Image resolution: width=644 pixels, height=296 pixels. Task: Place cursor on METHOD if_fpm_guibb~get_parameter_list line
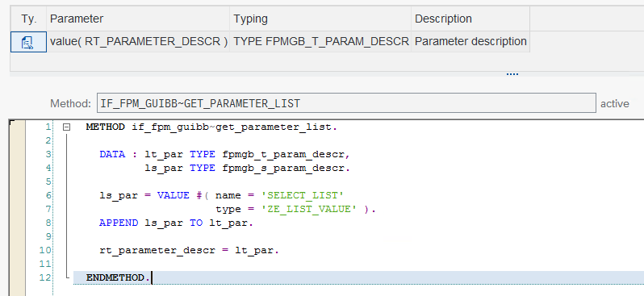211,127
